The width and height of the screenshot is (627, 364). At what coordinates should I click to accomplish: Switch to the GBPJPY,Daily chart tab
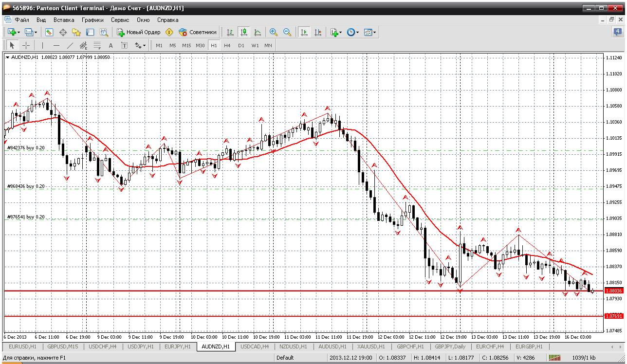(450, 346)
